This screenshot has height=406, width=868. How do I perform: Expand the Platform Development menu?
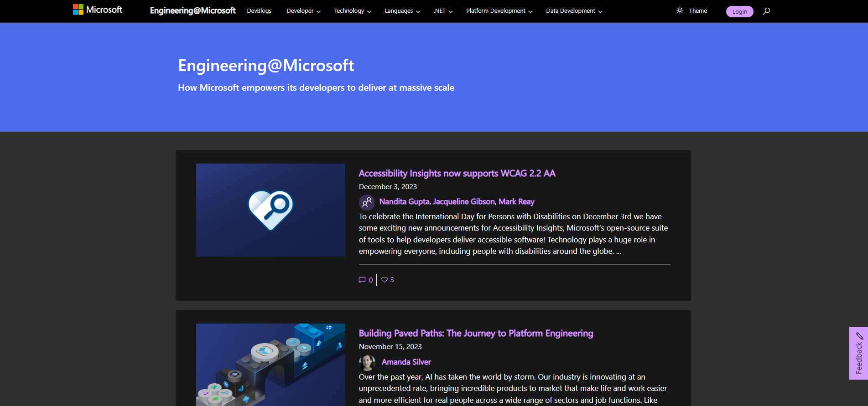pos(499,11)
